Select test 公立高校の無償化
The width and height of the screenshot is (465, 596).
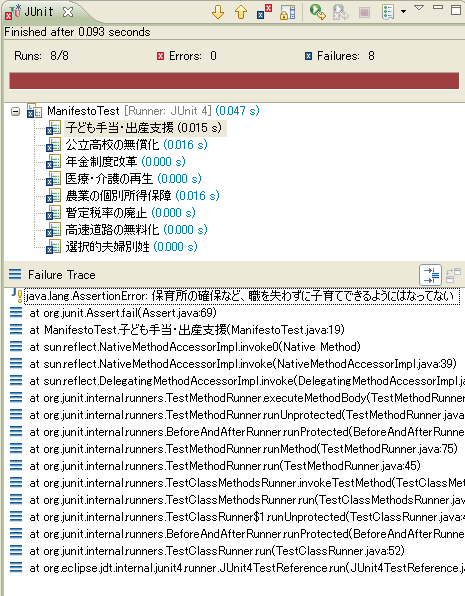(x=136, y=145)
